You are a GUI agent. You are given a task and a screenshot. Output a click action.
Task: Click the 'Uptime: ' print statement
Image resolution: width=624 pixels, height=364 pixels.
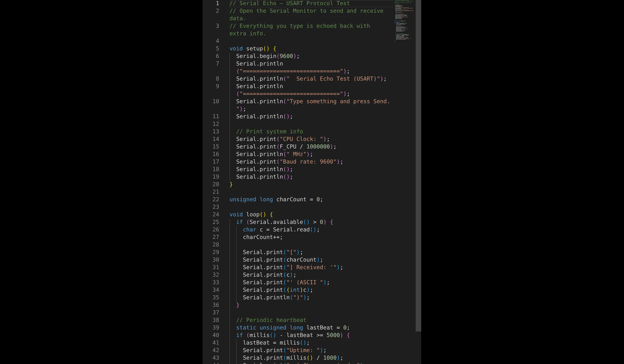[285, 350]
